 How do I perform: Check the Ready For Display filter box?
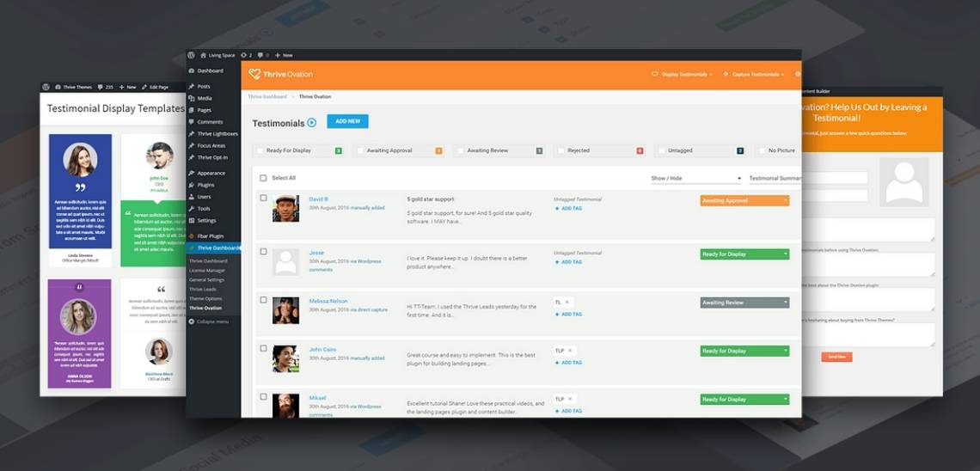click(x=260, y=150)
